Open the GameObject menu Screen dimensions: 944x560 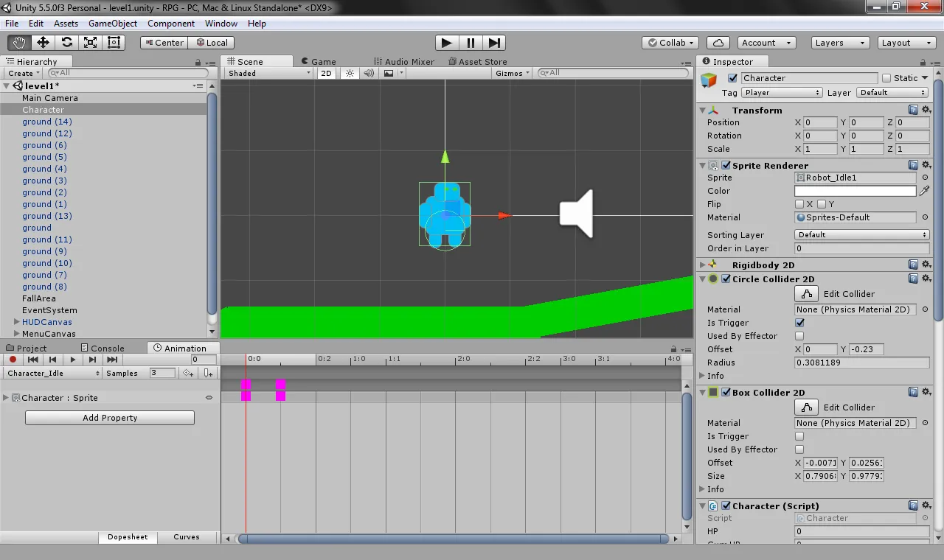click(112, 24)
